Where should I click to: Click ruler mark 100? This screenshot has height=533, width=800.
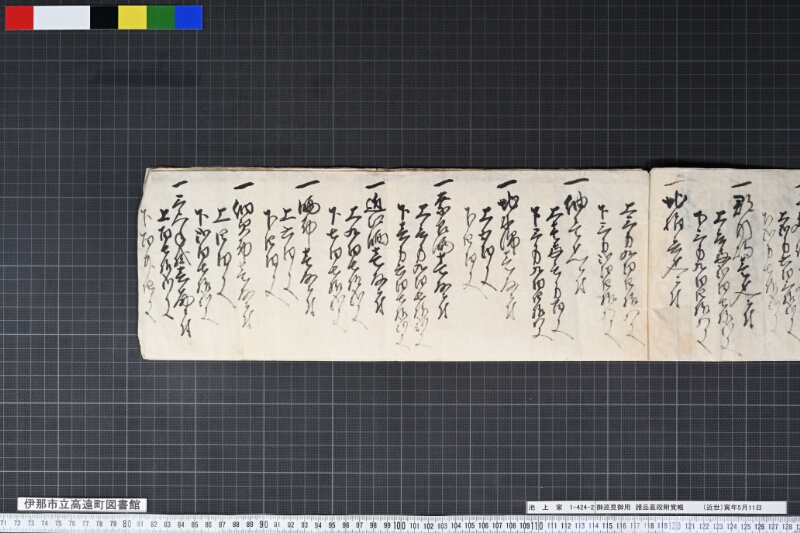(x=399, y=525)
